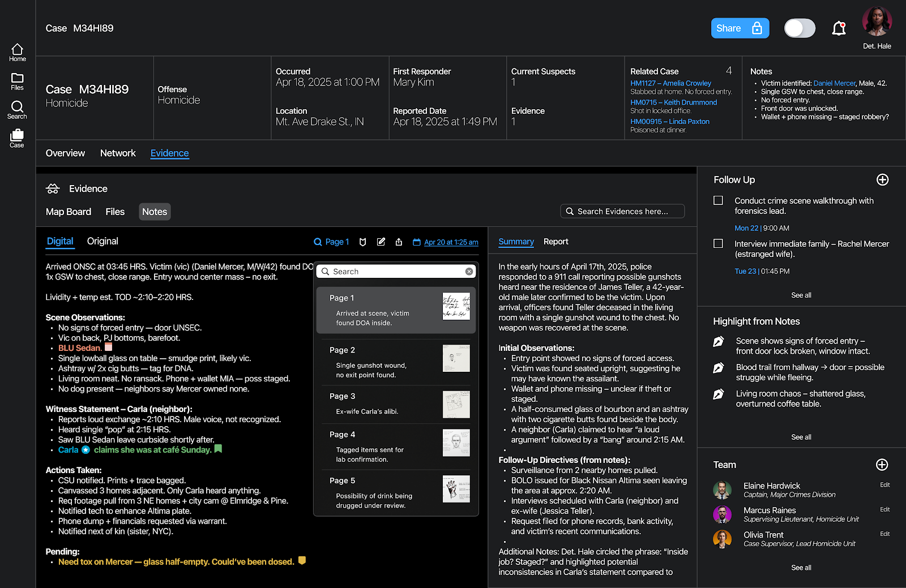Click the Carla link in witness statement
Viewport: 906px width, 588px height.
[x=68, y=450]
